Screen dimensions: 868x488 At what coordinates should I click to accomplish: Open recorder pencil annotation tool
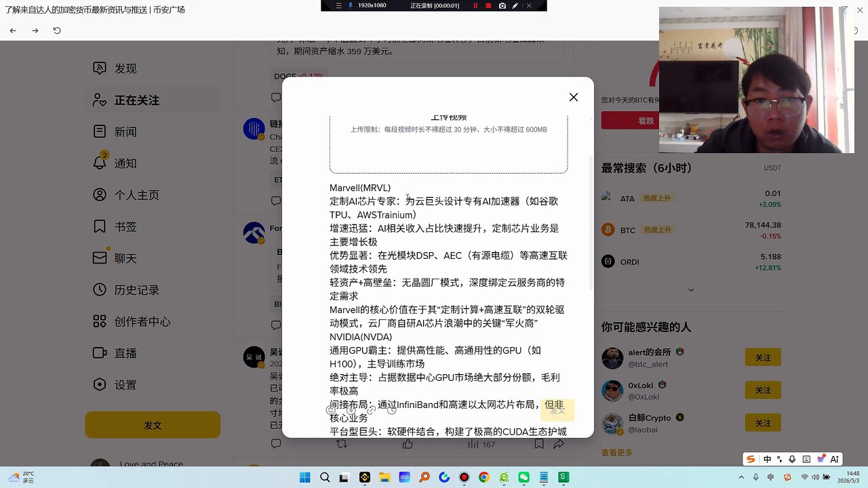coord(515,5)
